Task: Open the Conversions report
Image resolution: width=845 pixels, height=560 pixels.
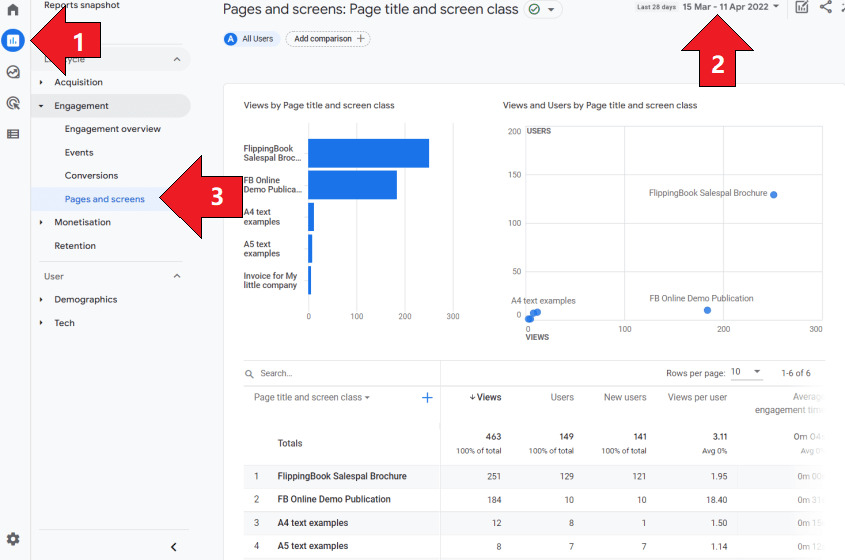Action: 91,176
